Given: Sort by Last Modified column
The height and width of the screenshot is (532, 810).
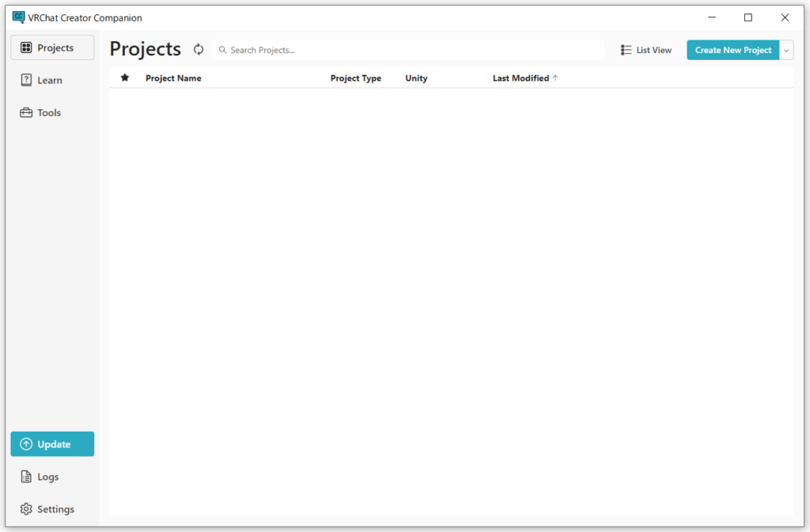Looking at the screenshot, I should pos(520,78).
